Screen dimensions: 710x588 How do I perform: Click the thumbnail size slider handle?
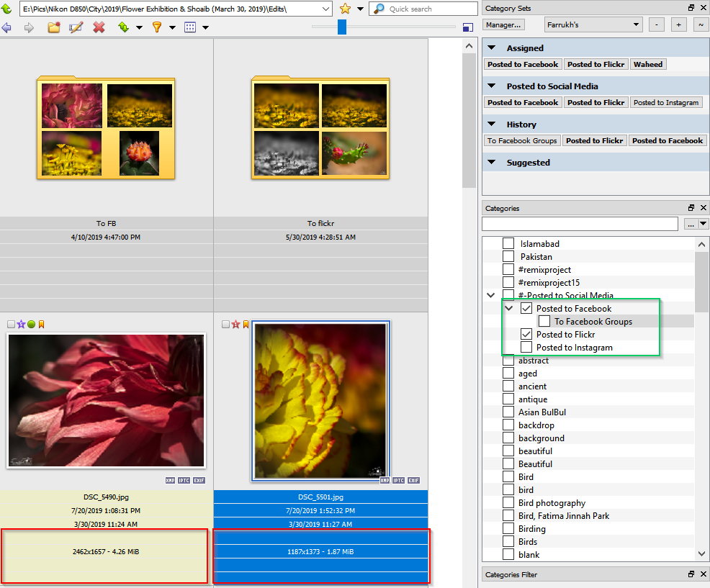coord(342,27)
